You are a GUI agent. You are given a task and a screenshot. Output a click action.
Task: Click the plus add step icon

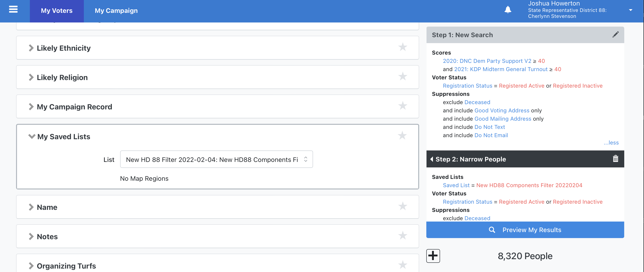(433, 256)
